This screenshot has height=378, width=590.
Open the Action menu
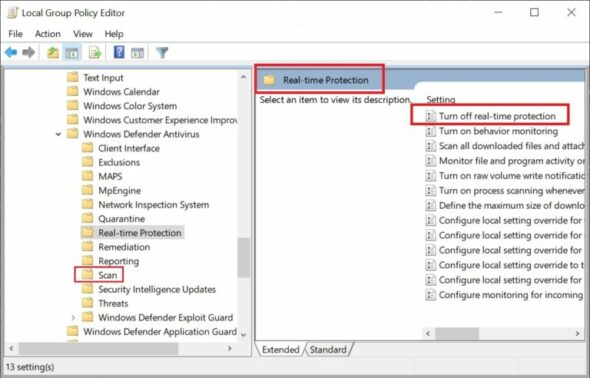[48, 34]
